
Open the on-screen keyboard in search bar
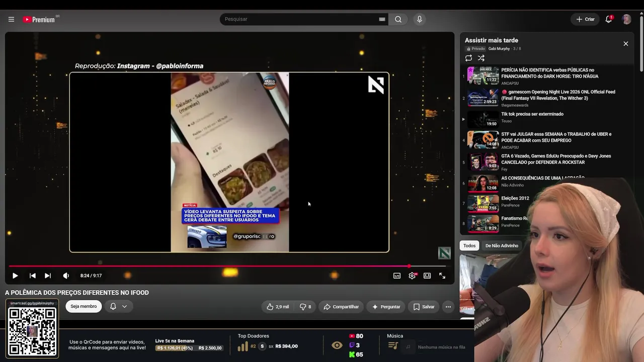click(382, 19)
